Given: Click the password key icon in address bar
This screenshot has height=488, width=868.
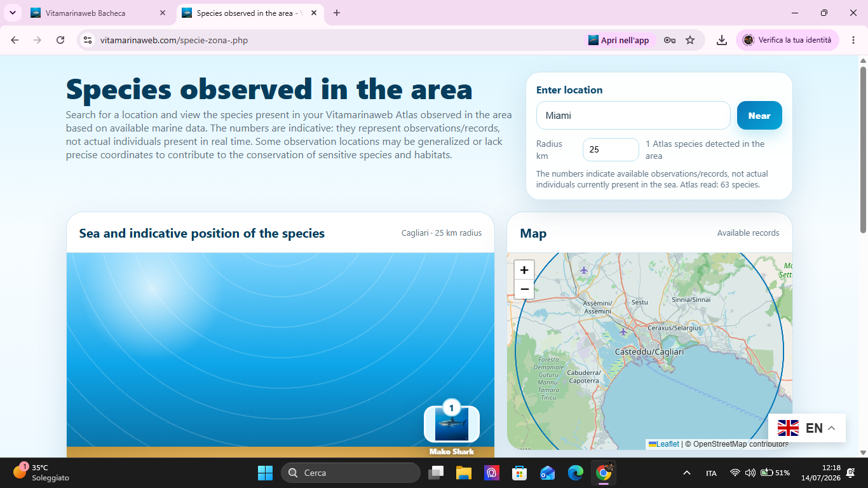Looking at the screenshot, I should pos(670,40).
